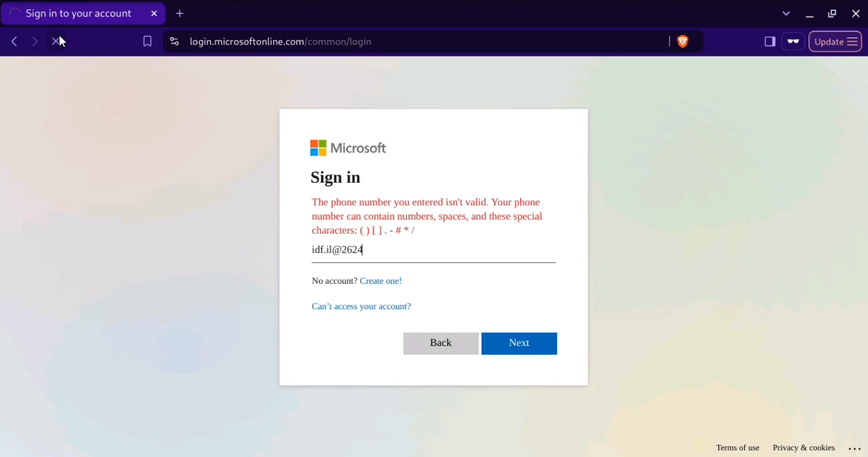Click the Back button
The image size is (868, 457).
pos(441,343)
